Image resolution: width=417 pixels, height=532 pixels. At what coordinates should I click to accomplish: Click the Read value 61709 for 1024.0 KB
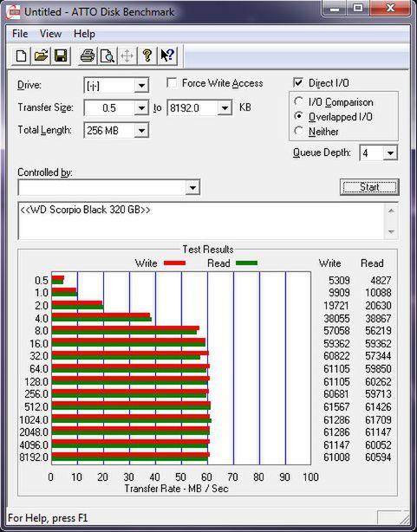tap(378, 419)
